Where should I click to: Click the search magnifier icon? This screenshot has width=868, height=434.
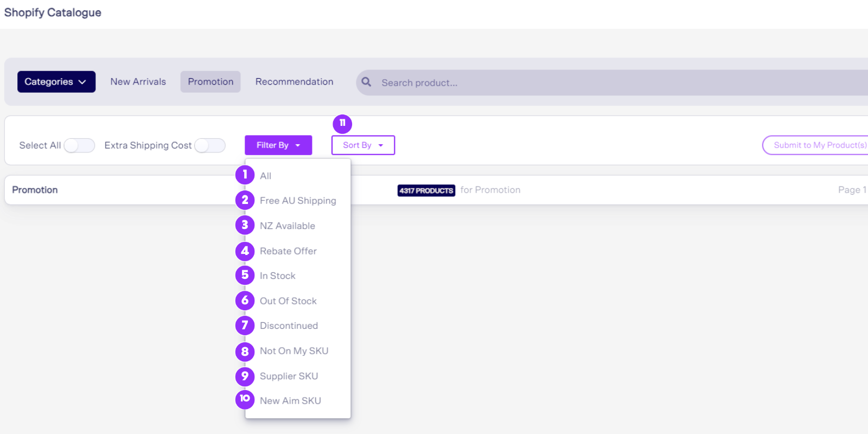point(366,82)
